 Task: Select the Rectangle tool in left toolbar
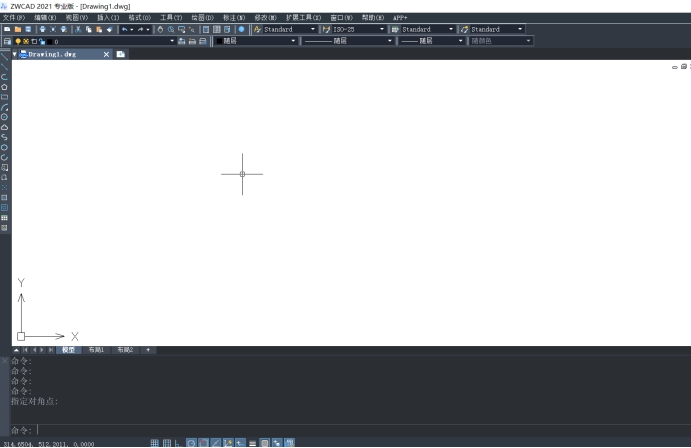click(4, 97)
